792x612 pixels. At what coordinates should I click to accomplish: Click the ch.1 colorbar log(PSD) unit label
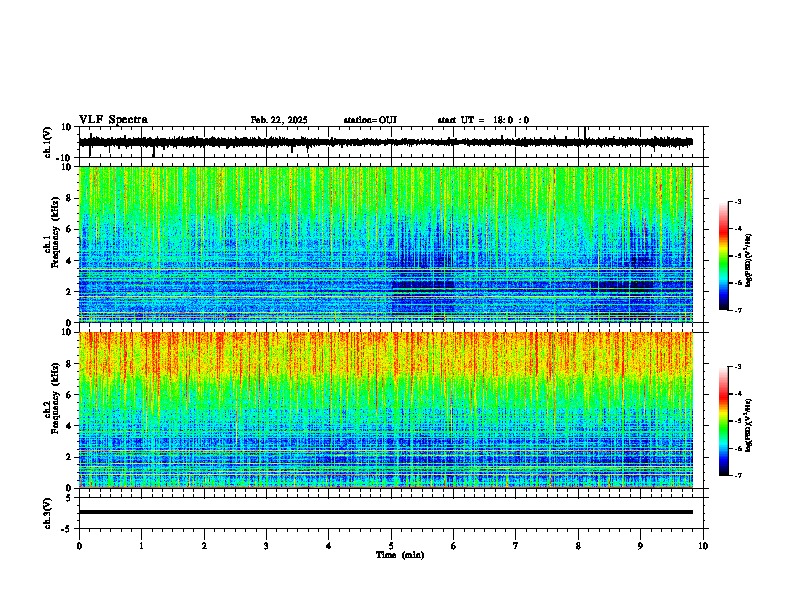click(x=749, y=260)
